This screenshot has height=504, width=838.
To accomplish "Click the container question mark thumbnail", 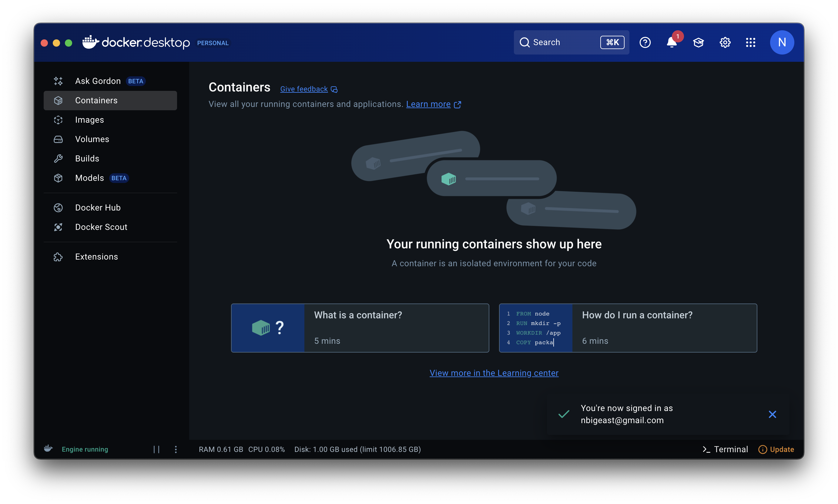I will click(x=267, y=328).
